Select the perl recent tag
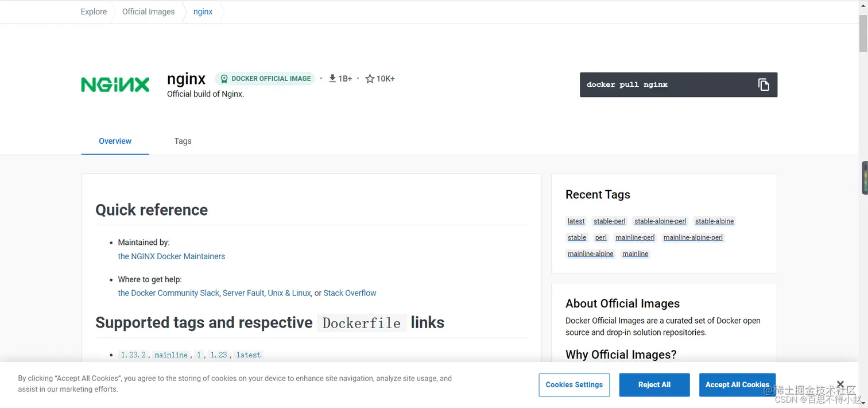The height and width of the screenshot is (408, 868). click(600, 237)
